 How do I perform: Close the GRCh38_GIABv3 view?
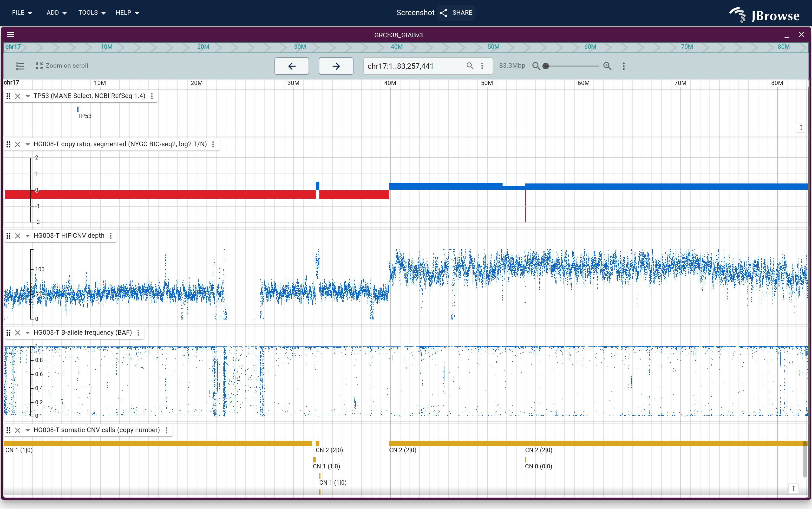point(801,35)
